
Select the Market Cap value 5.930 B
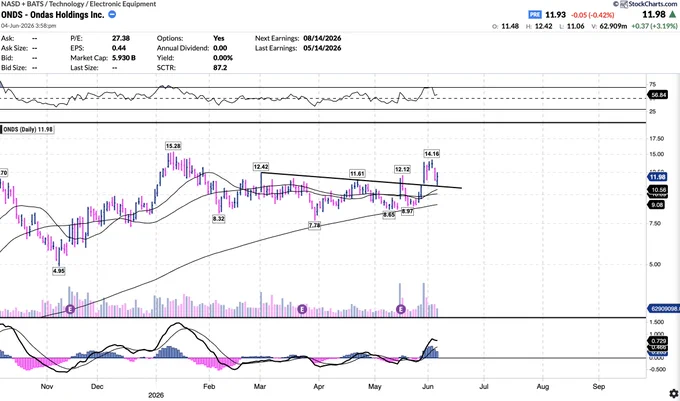pos(124,58)
